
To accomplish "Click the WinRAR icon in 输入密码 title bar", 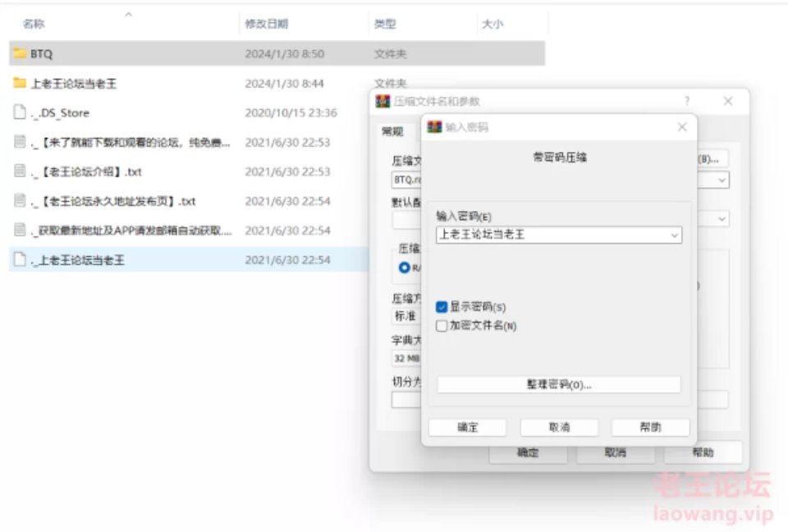I will [436, 127].
